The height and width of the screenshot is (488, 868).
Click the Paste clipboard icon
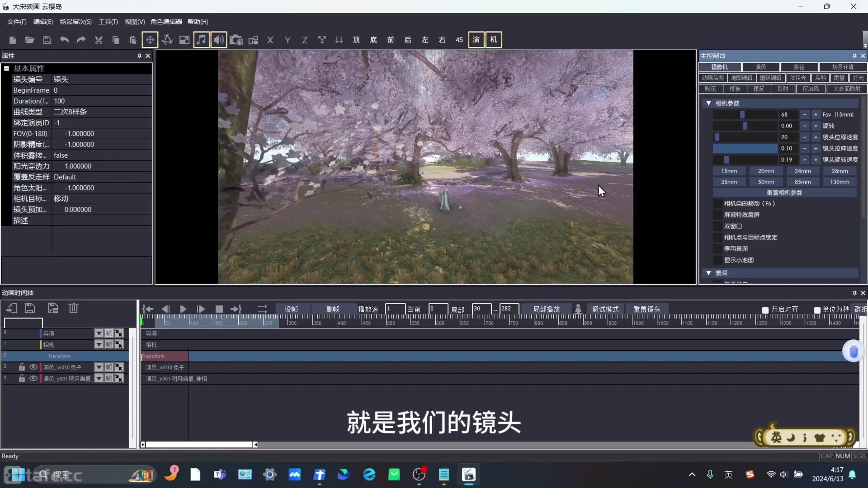pyautogui.click(x=133, y=40)
